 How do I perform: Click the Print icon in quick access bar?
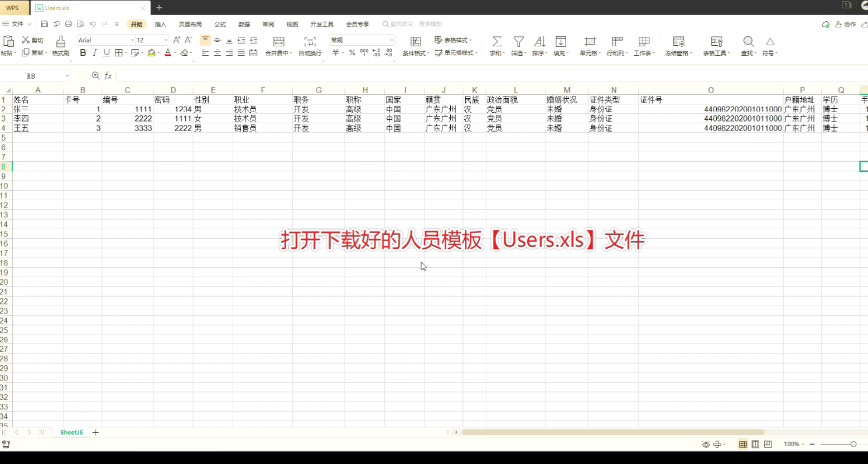click(69, 24)
